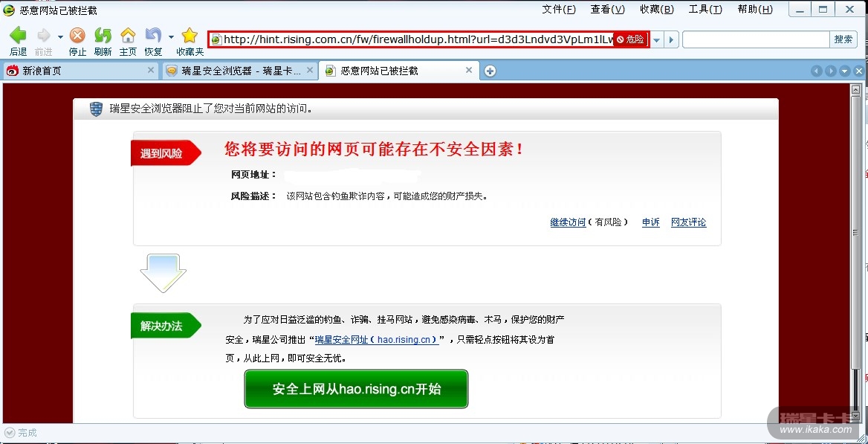Click the browser logo in title bar

point(9,10)
